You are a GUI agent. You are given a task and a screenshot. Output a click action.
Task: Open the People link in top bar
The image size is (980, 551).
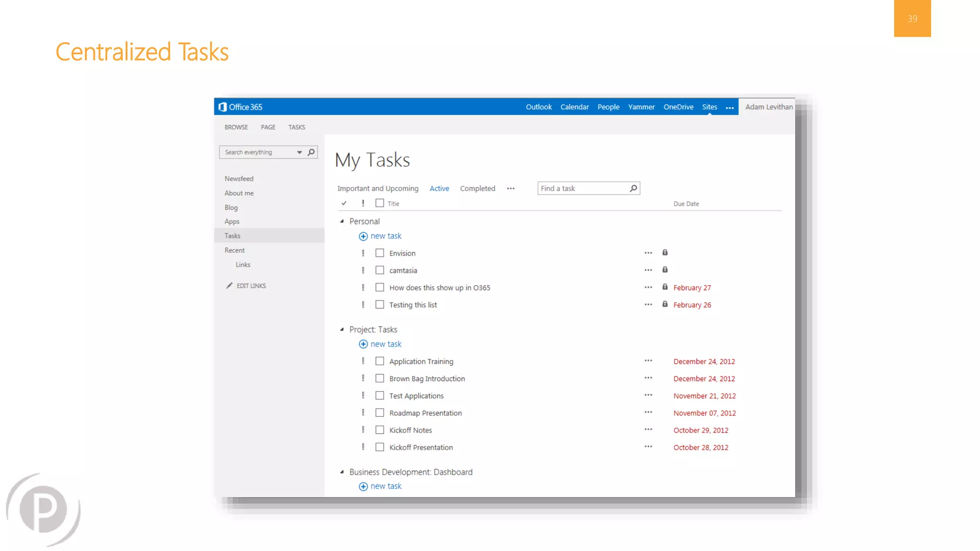tap(608, 107)
